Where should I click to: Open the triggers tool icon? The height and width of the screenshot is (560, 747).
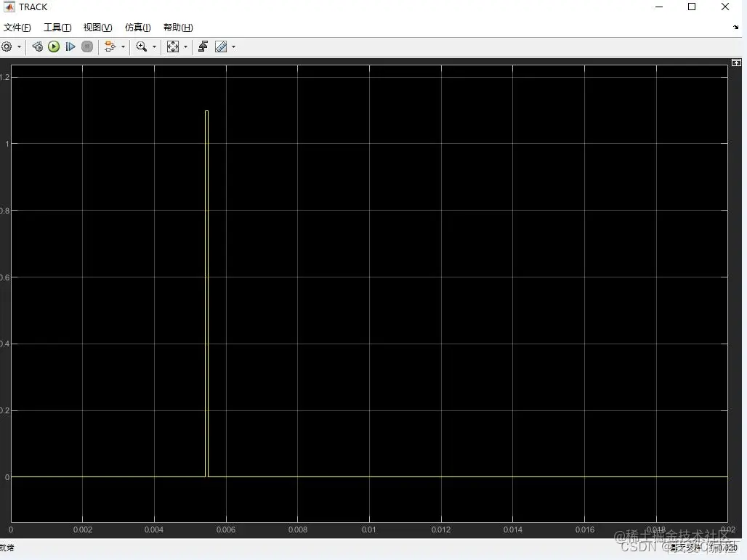tap(203, 46)
